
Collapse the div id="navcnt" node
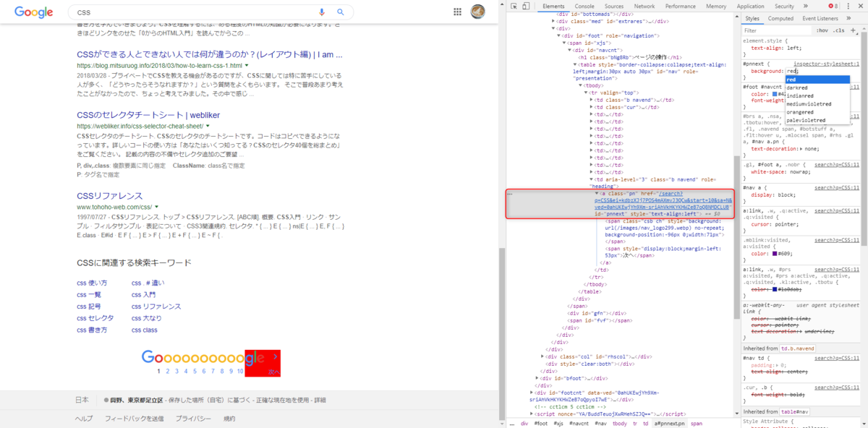(x=569, y=50)
